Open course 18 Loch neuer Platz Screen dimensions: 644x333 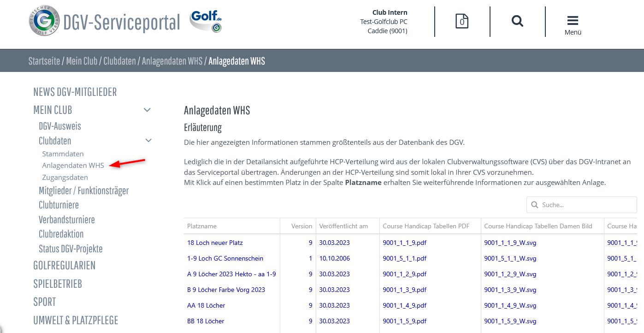point(215,243)
